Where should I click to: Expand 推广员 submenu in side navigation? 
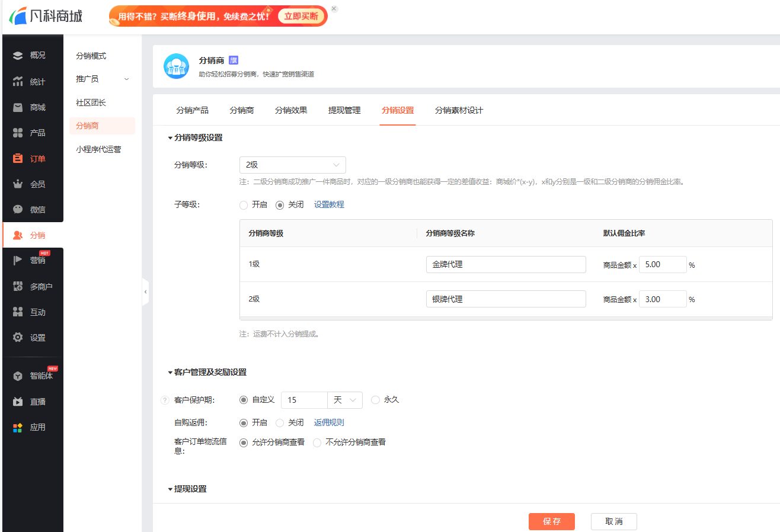(102, 79)
